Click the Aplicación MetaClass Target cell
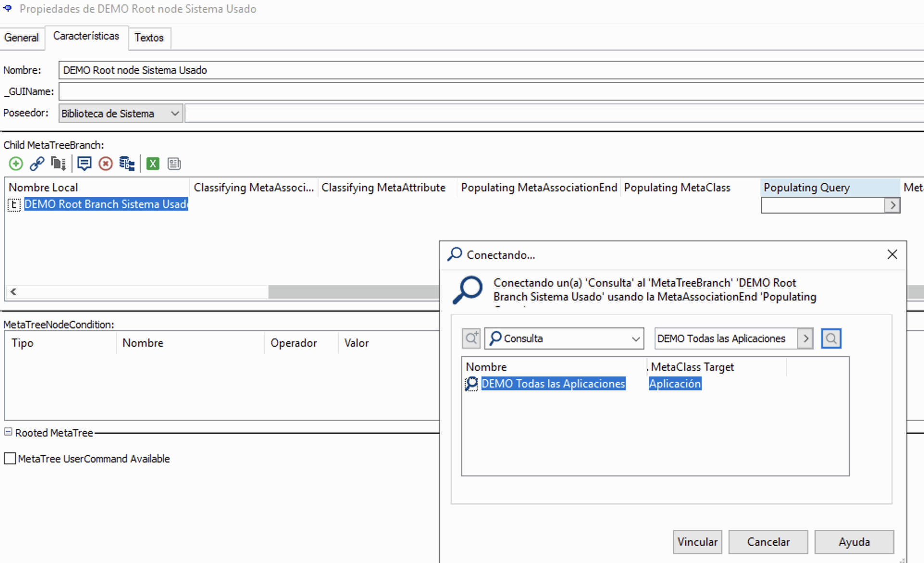This screenshot has height=563, width=924. coord(675,384)
